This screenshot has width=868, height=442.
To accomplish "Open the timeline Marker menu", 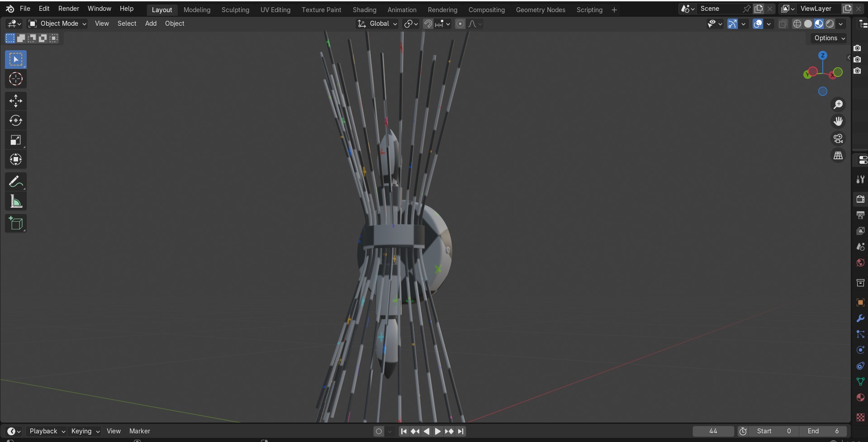I will coord(139,431).
